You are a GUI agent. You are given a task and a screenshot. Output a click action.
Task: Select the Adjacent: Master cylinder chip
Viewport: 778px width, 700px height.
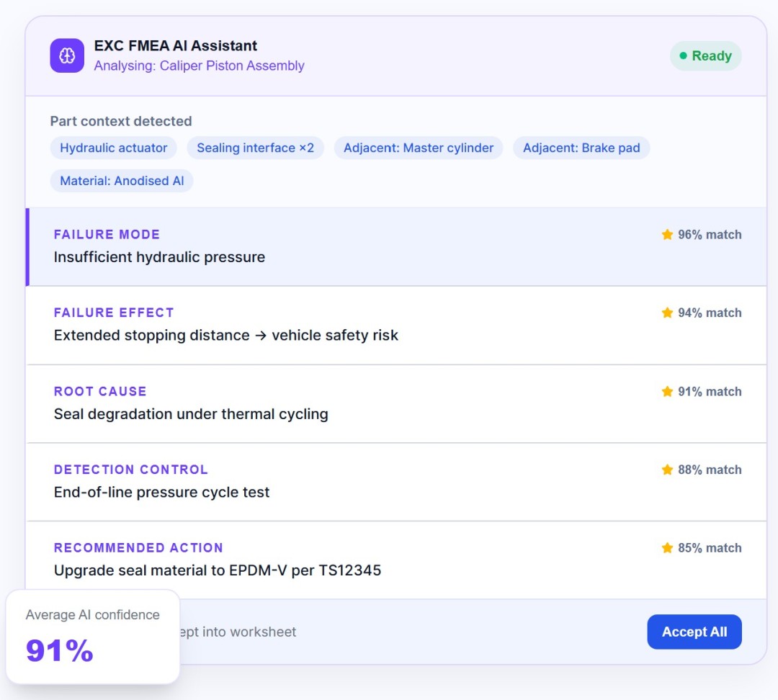click(419, 148)
